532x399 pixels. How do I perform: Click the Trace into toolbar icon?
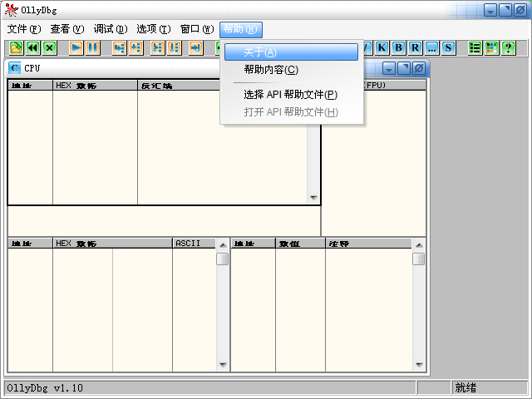pyautogui.click(x=157, y=48)
